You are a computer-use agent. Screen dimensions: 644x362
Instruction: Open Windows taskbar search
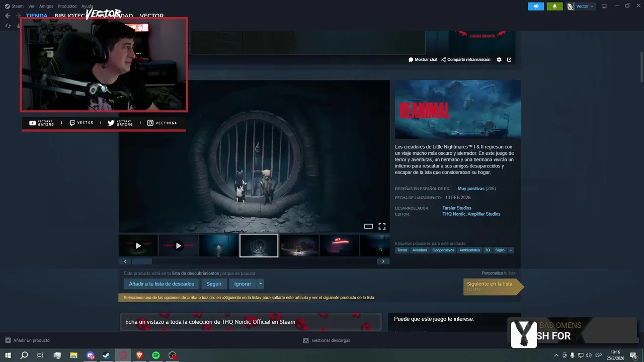[x=24, y=355]
